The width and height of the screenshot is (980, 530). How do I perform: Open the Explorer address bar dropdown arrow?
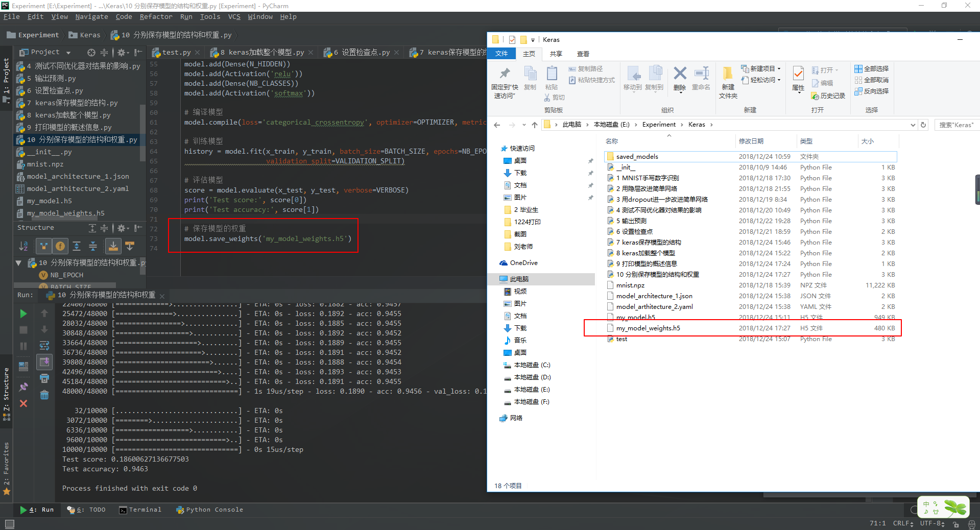[x=912, y=124]
